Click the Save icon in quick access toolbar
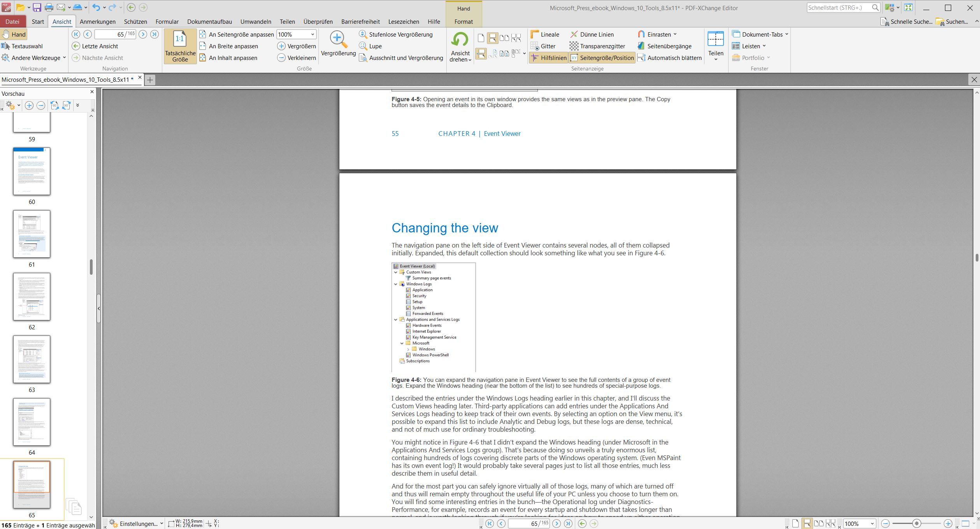Image resolution: width=980 pixels, height=529 pixels. click(37, 7)
